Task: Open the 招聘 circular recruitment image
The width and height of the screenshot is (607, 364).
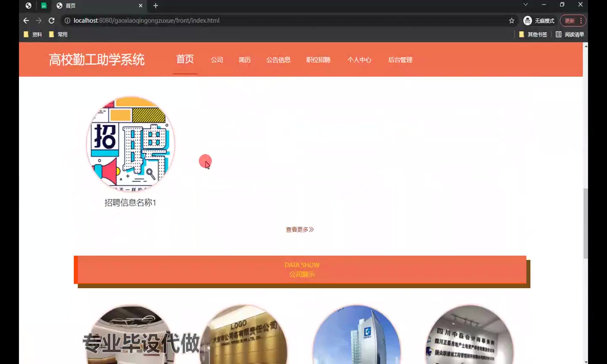Action: [130, 144]
